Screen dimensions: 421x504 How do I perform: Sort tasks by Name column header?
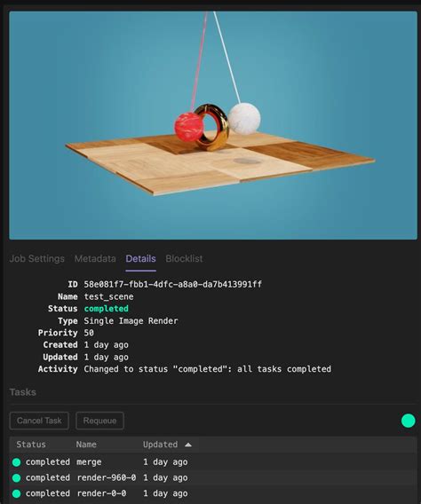click(x=86, y=445)
